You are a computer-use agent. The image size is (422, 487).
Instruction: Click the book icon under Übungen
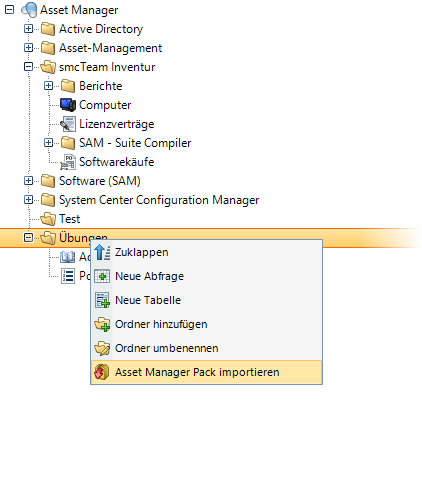pos(68,257)
